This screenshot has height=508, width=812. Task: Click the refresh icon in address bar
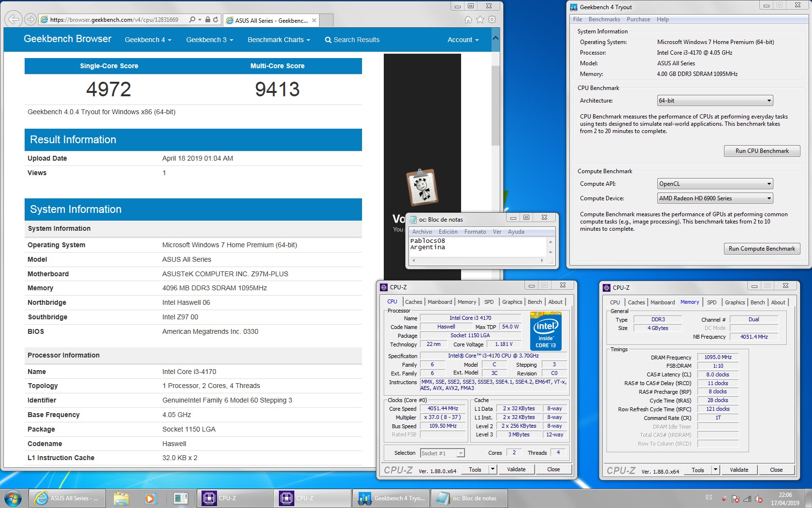(x=216, y=20)
